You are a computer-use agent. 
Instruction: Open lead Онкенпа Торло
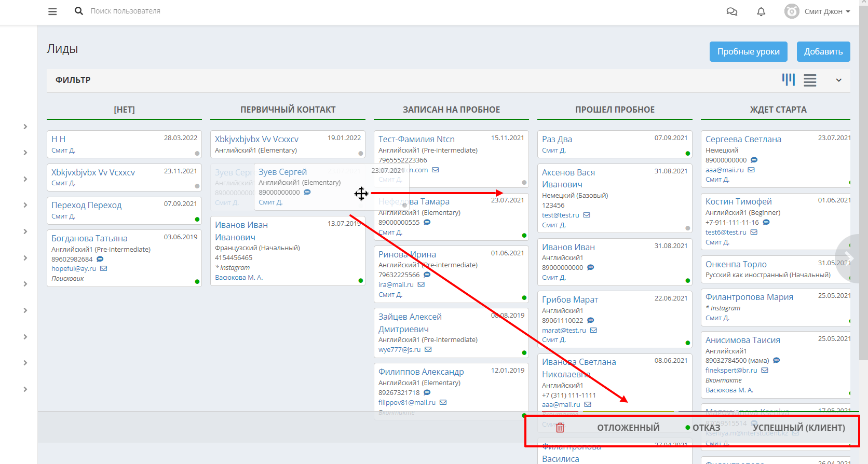click(x=736, y=264)
